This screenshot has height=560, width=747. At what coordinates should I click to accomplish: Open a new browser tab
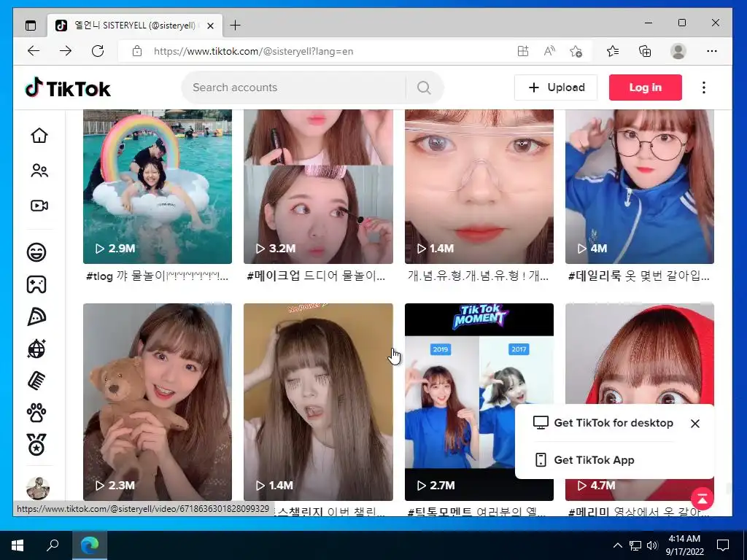pos(236,26)
